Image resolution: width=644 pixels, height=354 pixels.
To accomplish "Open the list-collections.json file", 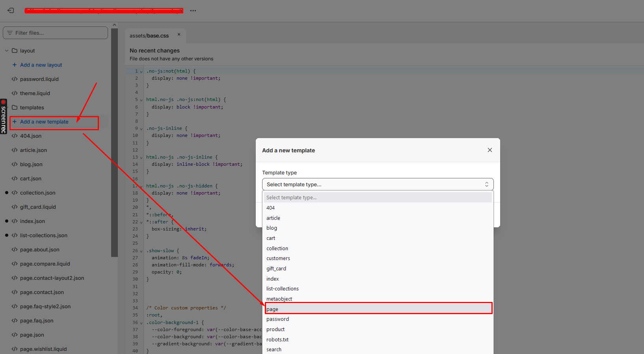I will tap(44, 235).
